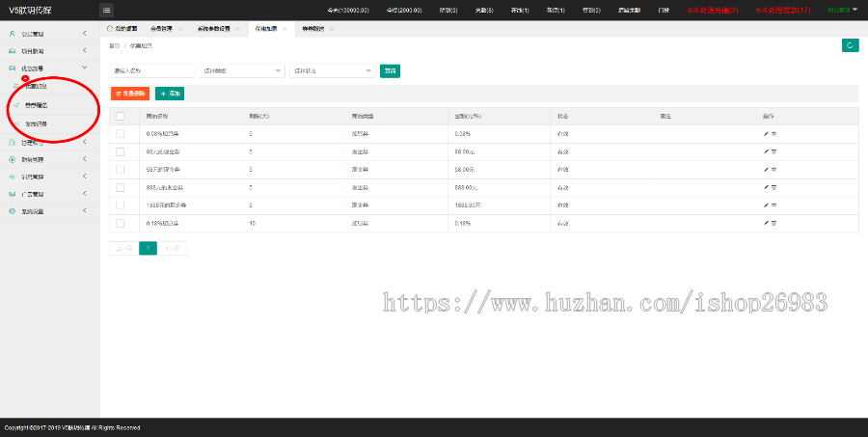Delete the 0.08% coupon row trash icon
The image size is (868, 437).
coord(773,134)
